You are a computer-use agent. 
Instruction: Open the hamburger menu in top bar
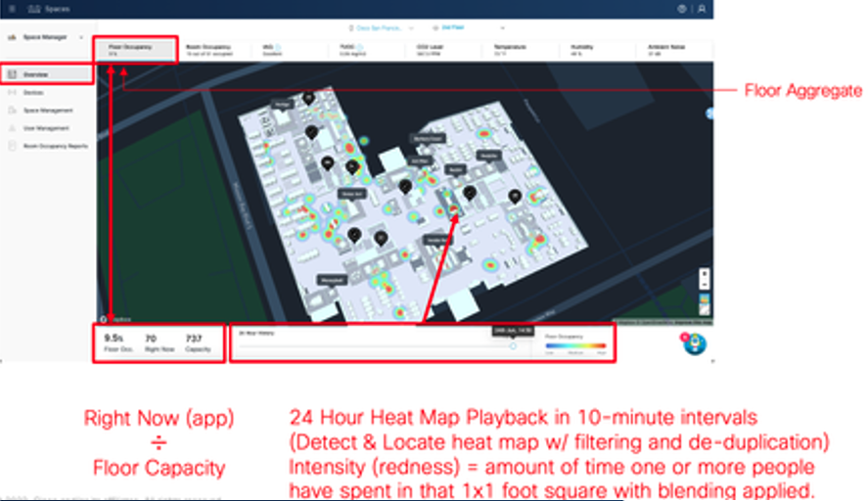coord(12,9)
